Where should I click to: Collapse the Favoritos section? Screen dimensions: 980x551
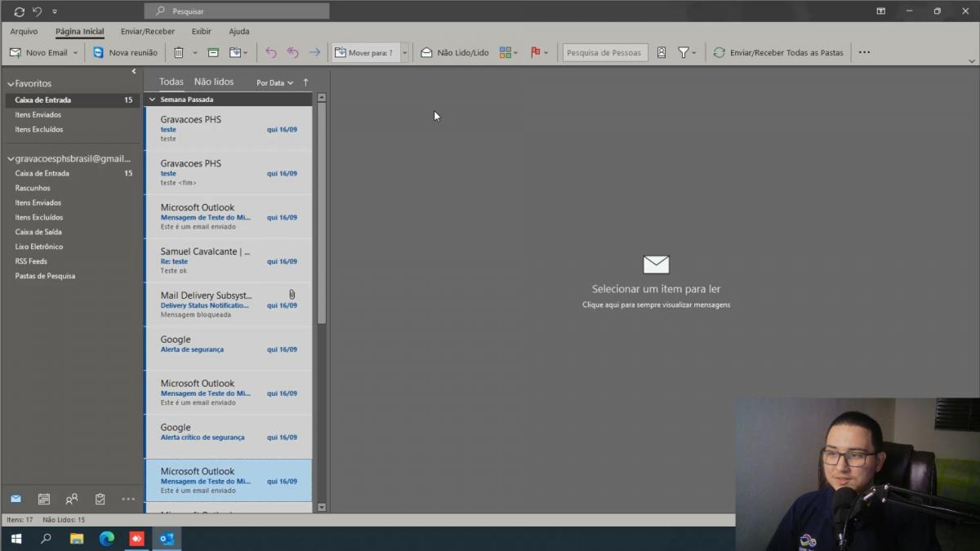point(11,83)
